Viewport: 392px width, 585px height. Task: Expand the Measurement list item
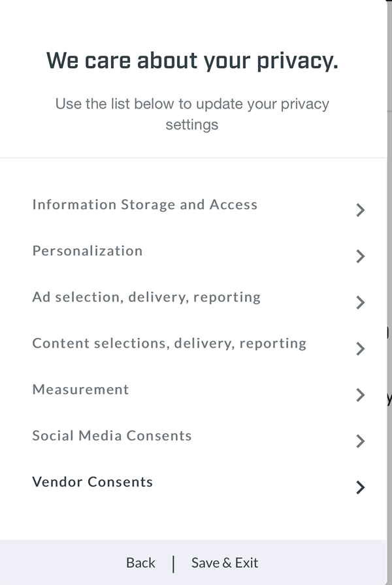80,390
